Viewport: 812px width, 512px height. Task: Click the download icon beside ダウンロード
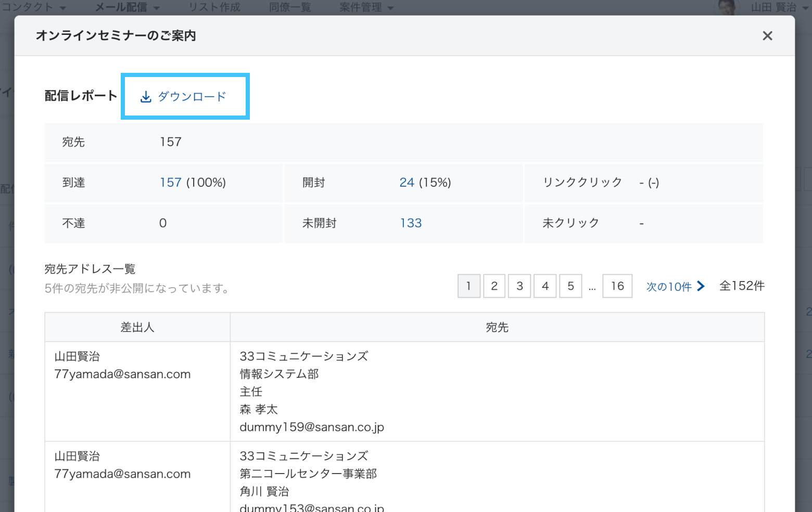(146, 97)
